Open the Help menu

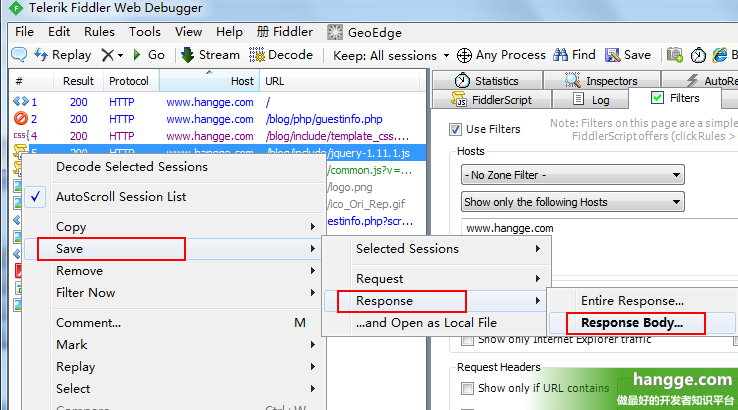click(x=229, y=32)
